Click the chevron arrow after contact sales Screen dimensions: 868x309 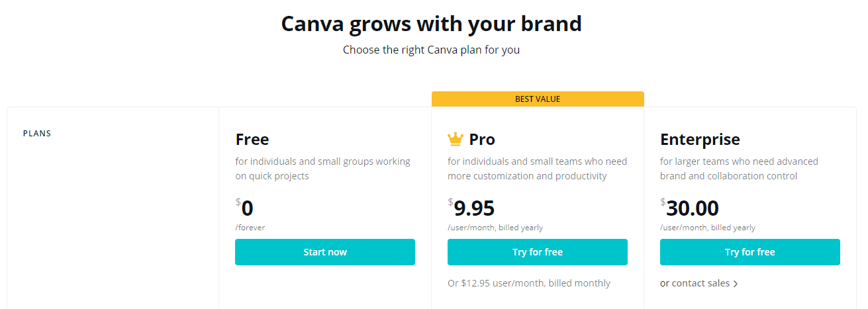point(736,284)
